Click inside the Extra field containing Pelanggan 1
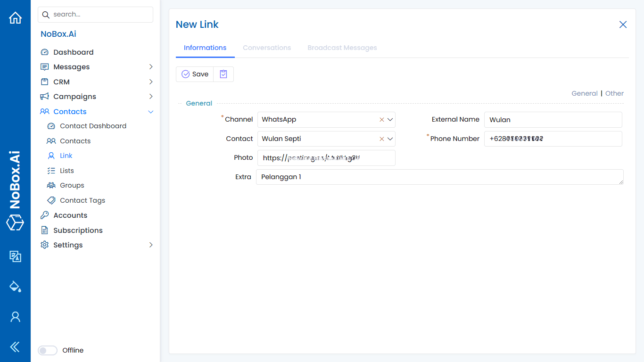The width and height of the screenshot is (644, 362). [438, 177]
